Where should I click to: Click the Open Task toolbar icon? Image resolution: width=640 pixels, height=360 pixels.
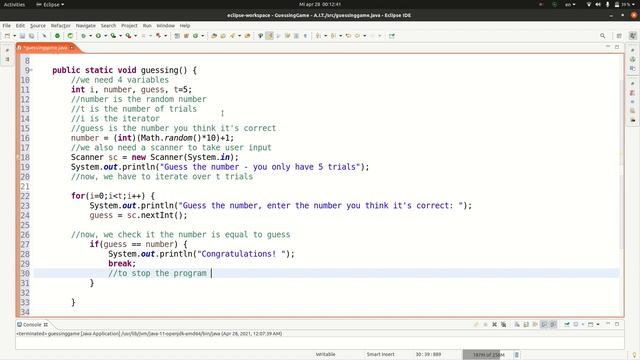pyautogui.click(x=223, y=36)
